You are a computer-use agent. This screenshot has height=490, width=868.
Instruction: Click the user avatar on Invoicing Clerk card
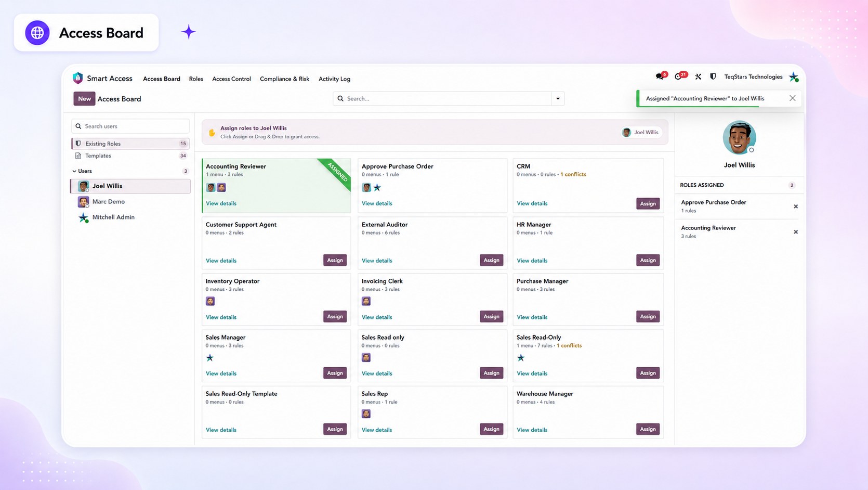[366, 301]
